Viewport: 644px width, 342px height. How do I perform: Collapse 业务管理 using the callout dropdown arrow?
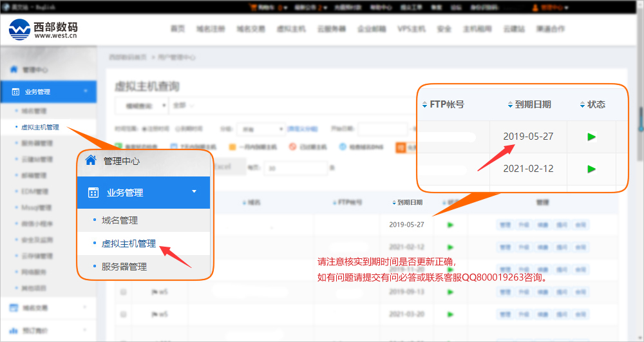[194, 191]
